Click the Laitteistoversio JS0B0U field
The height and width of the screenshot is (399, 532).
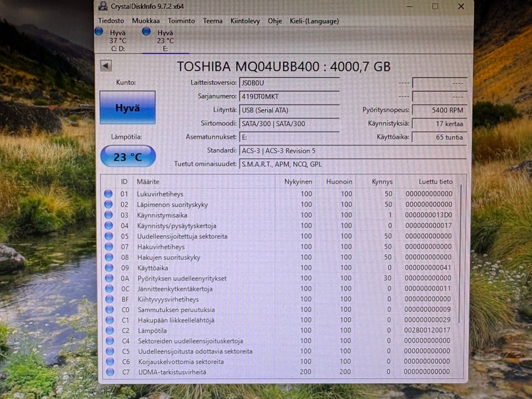click(x=289, y=83)
